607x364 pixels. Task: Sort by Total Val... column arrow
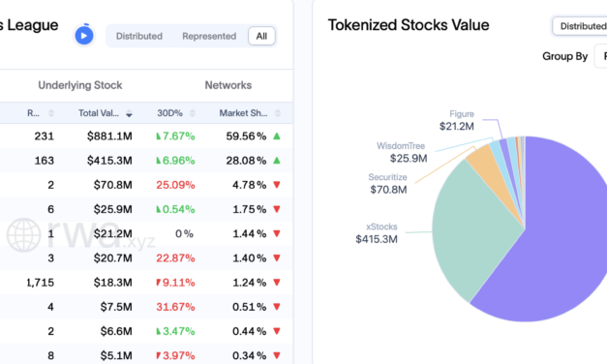coord(129,113)
